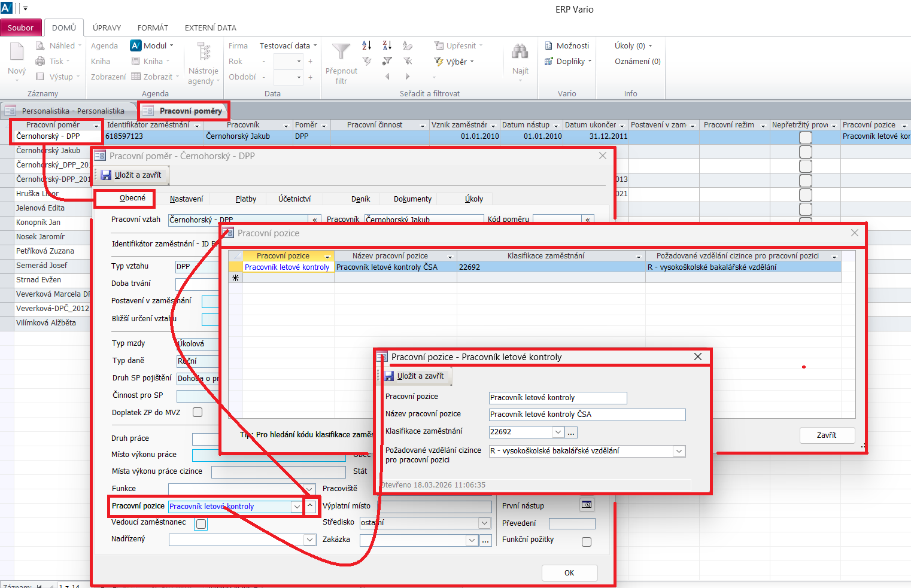Click Název pracovní pozice text field
911x588 pixels.
tap(587, 415)
